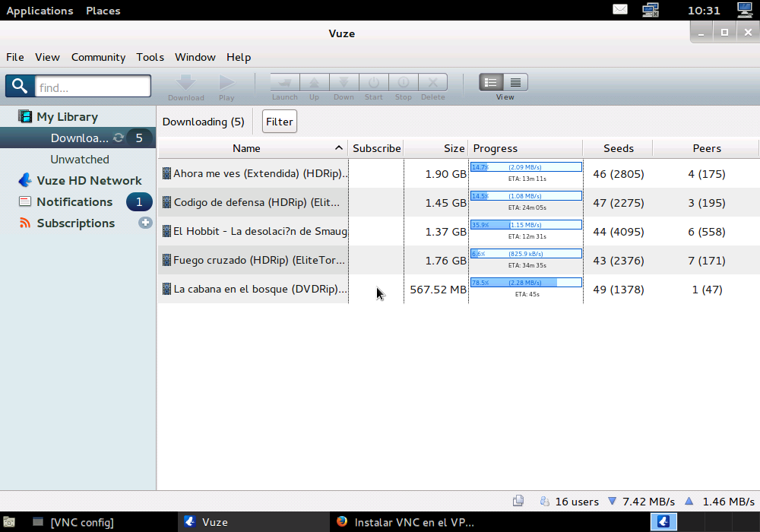Screen dimensions: 760x532
Task: Open the Help menu
Action: click(x=239, y=57)
